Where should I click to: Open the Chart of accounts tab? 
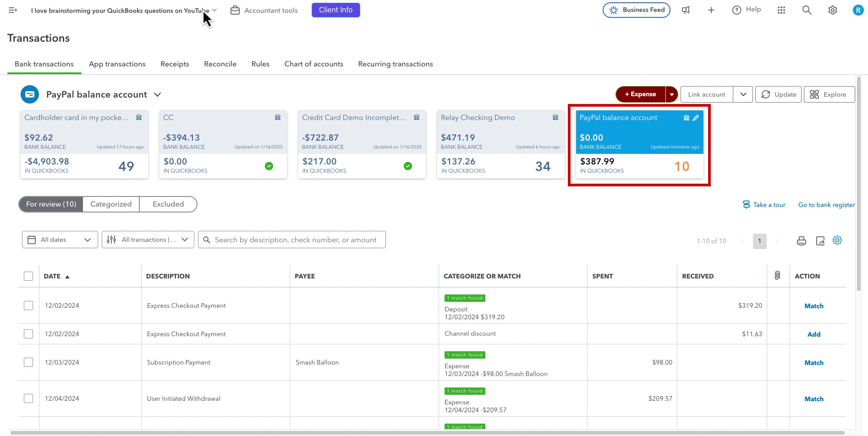coord(314,64)
